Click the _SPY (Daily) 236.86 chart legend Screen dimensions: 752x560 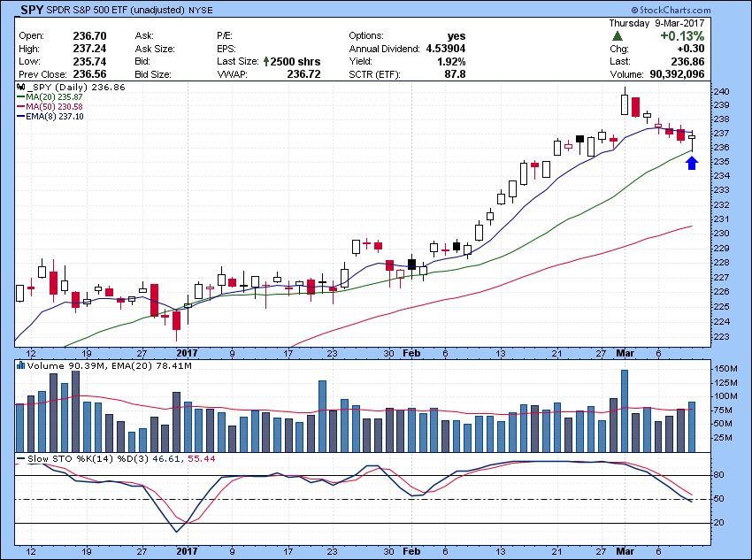76,88
